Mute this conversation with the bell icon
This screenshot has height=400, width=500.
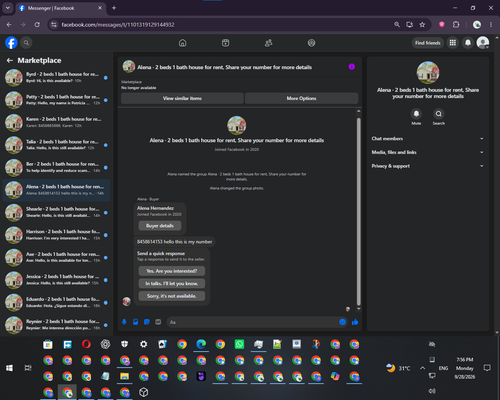pyautogui.click(x=416, y=114)
